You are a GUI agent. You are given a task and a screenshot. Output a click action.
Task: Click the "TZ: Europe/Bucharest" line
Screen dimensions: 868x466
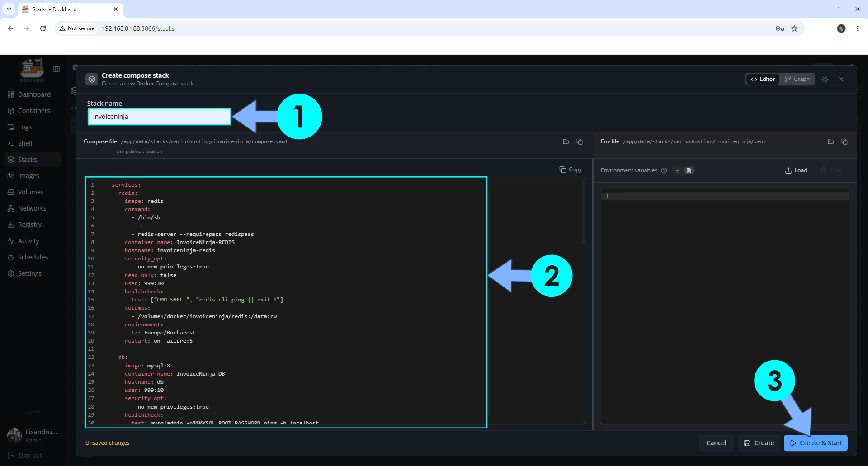pos(163,333)
